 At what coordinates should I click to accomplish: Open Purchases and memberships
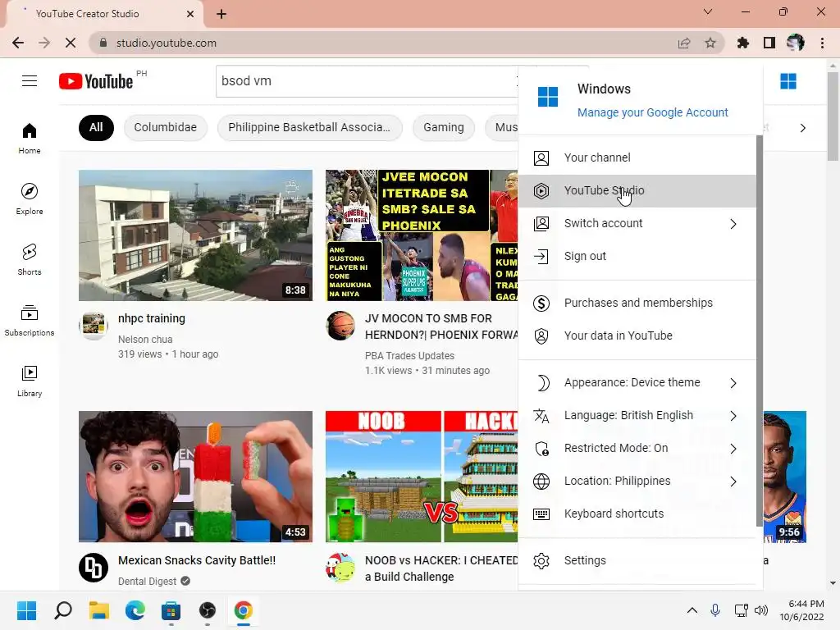pyautogui.click(x=637, y=304)
